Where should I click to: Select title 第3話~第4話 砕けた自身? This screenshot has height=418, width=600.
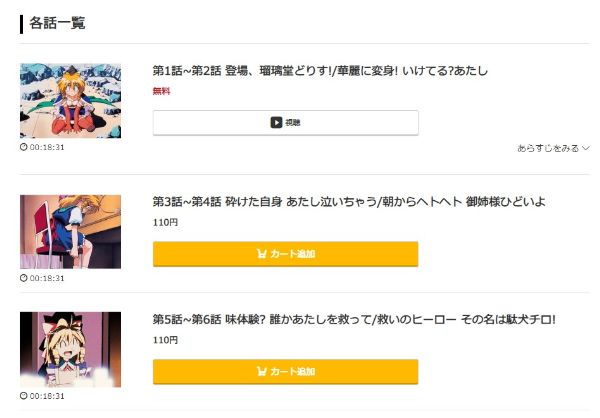[x=348, y=202]
